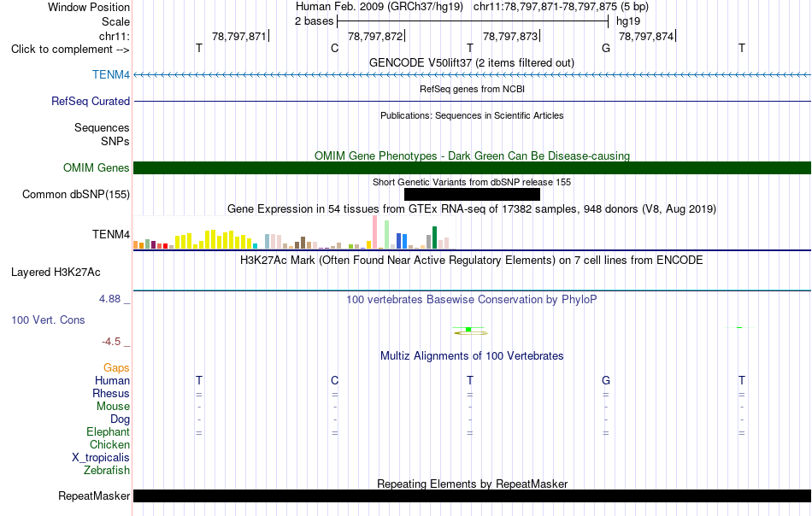Click the C base in the complement row
Screen dimensions: 812x516
coord(334,48)
